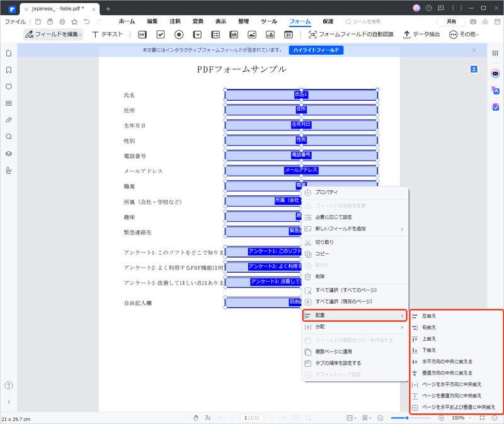
Task: Select the text field tool icon
Action: coord(142,35)
